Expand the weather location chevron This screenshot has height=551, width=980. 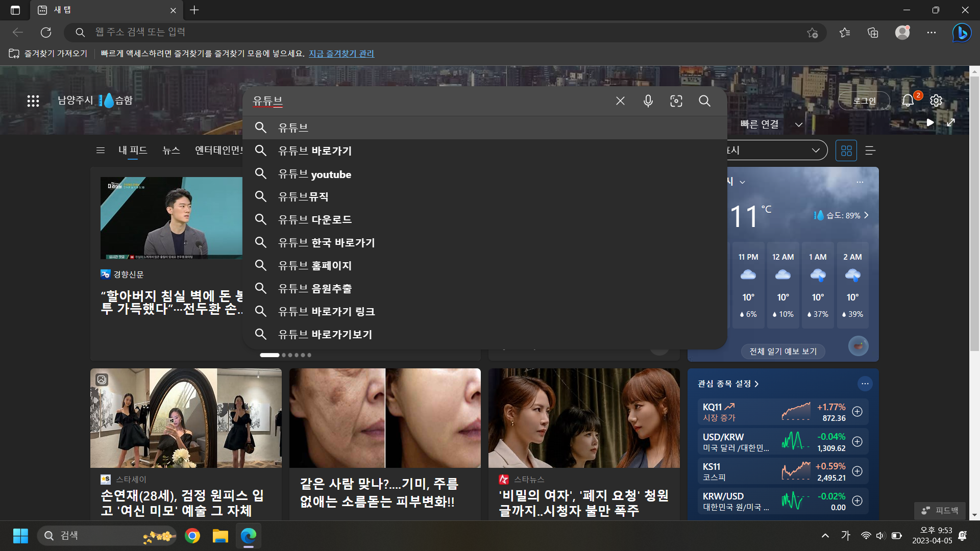pyautogui.click(x=743, y=183)
